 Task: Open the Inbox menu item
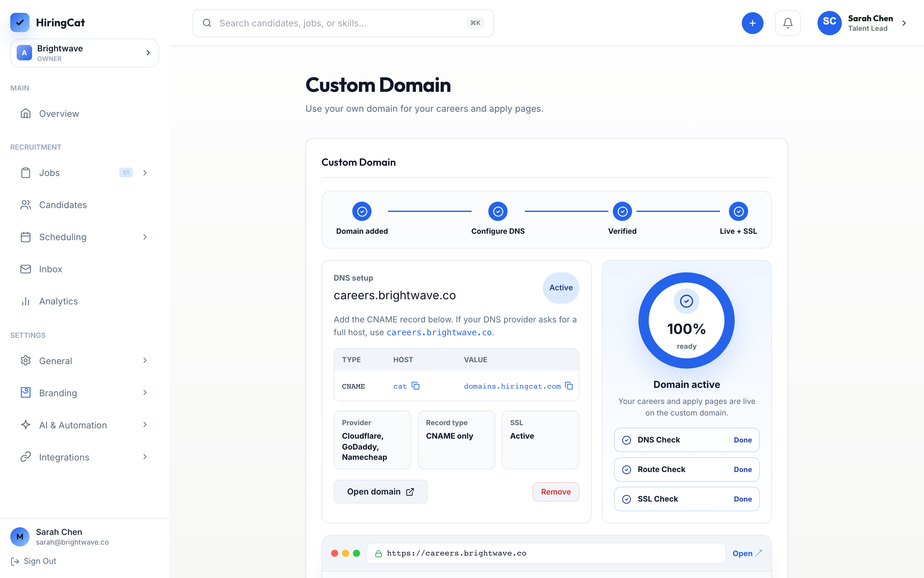[x=84, y=269]
